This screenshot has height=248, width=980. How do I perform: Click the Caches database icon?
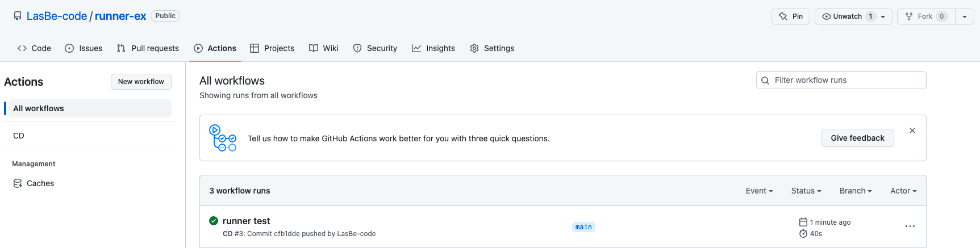pos(18,183)
